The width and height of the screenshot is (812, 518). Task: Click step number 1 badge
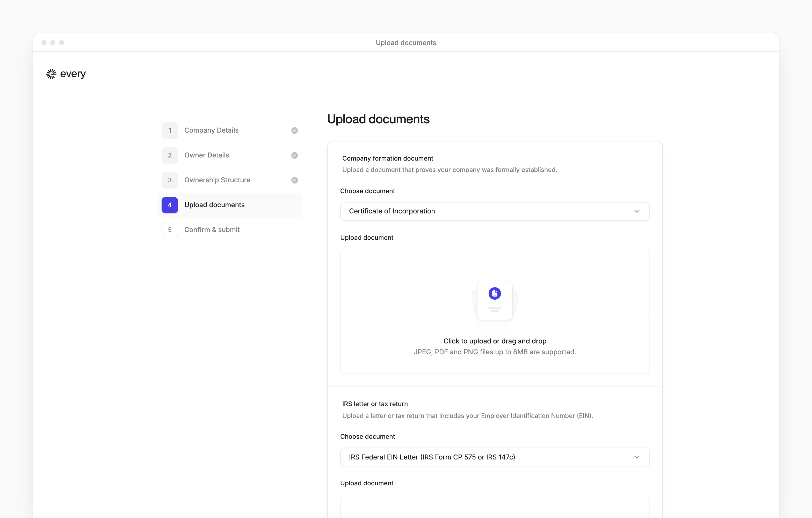pyautogui.click(x=170, y=131)
